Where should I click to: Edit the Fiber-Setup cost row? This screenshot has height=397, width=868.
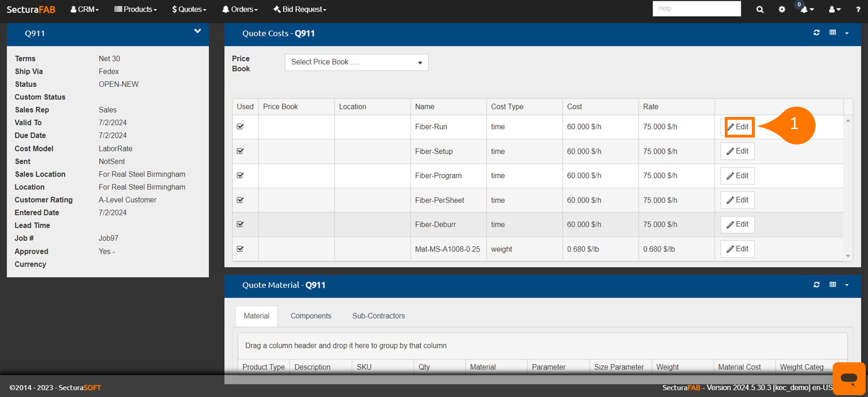tap(737, 151)
